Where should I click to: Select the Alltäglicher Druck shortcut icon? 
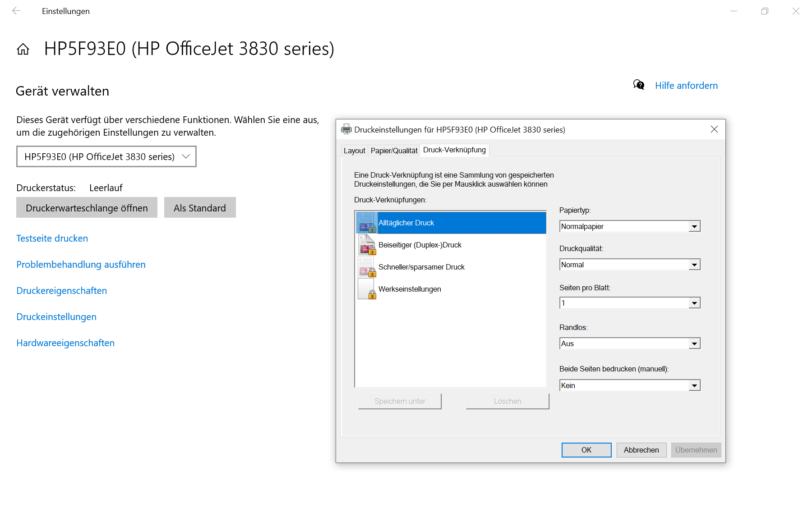[x=367, y=223]
